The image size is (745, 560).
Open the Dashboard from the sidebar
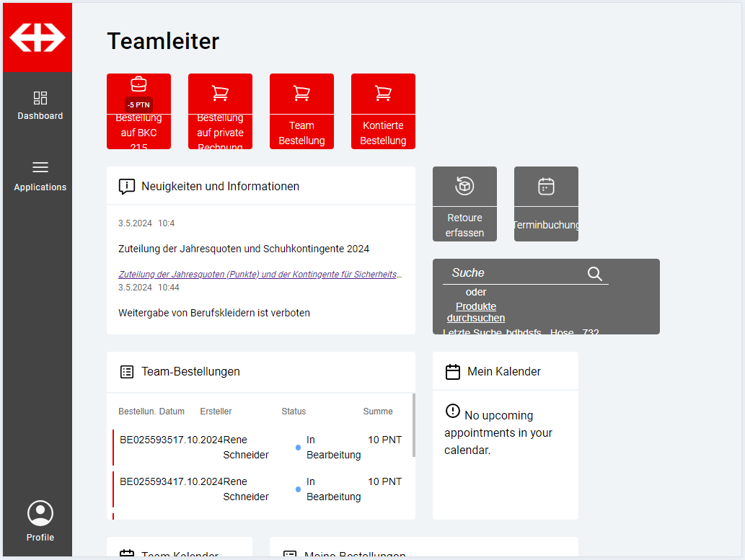[40, 105]
